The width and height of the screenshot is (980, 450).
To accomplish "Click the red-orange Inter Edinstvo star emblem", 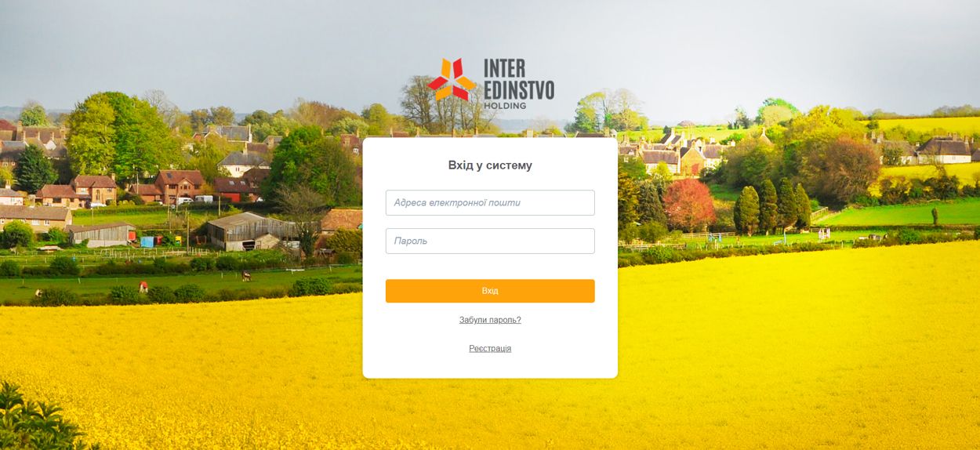I will (451, 81).
